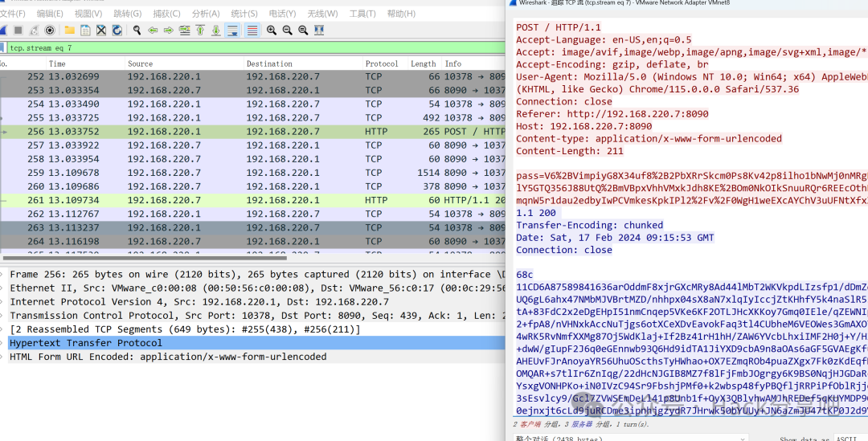This screenshot has width=868, height=441.
Task: Expand the Transmission Control Protocol details
Action: pos(5,316)
